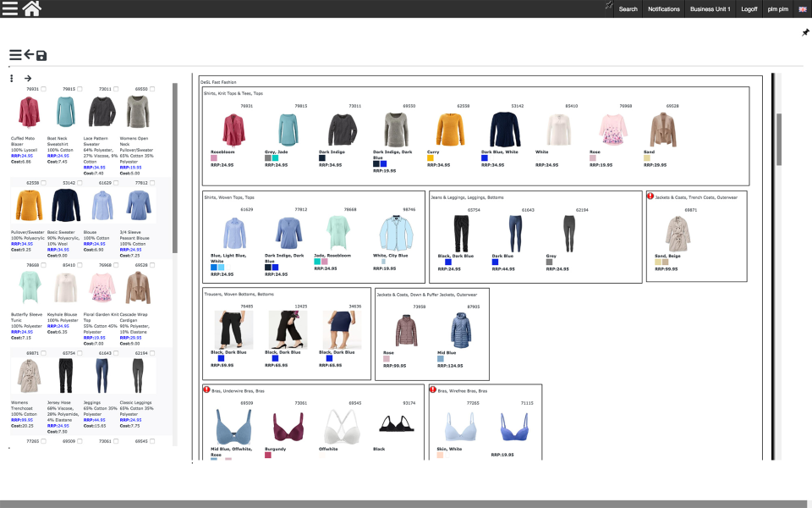Open the main hamburger menu in top bar
Viewport: 812px width, 508px height.
click(10, 8)
